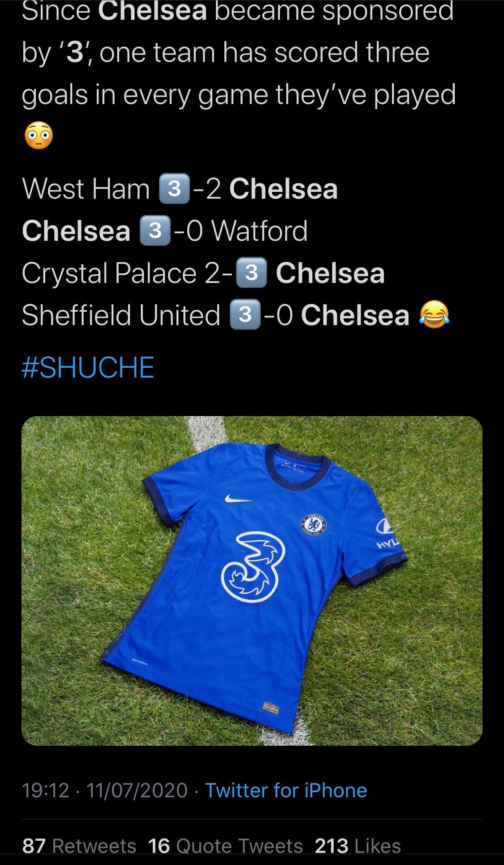Click the Nike swoosh on the shirt

[238, 498]
